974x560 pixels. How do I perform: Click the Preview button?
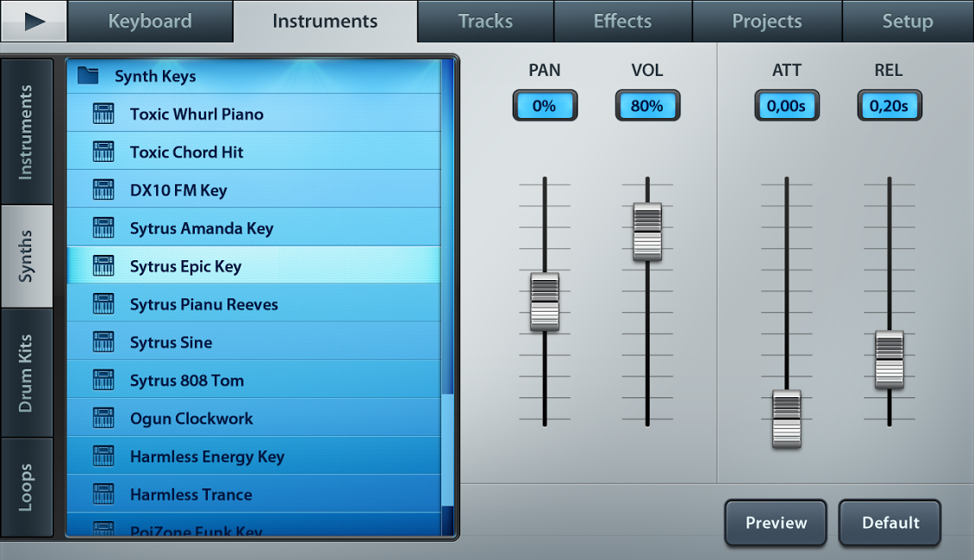pyautogui.click(x=776, y=523)
